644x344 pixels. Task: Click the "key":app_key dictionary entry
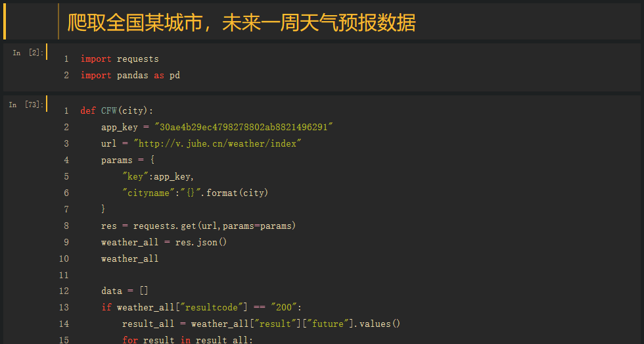[158, 176]
